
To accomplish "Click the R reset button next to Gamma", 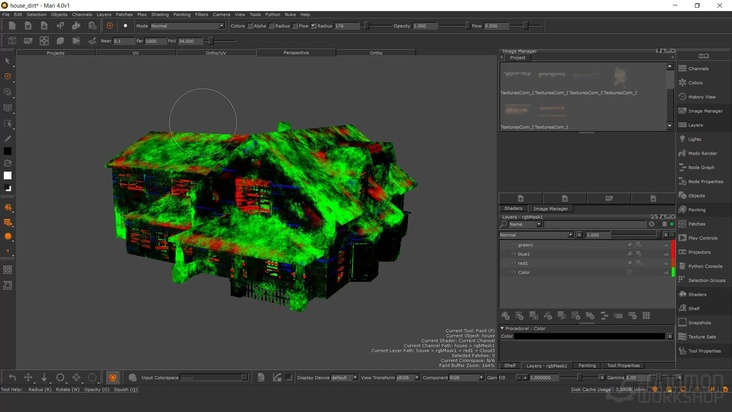I will (679, 377).
